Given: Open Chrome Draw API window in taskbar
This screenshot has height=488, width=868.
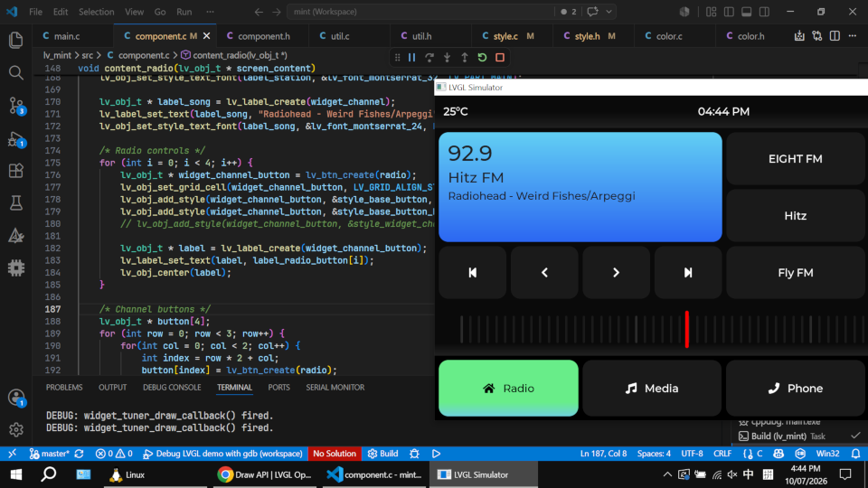Looking at the screenshot, I should 265,474.
